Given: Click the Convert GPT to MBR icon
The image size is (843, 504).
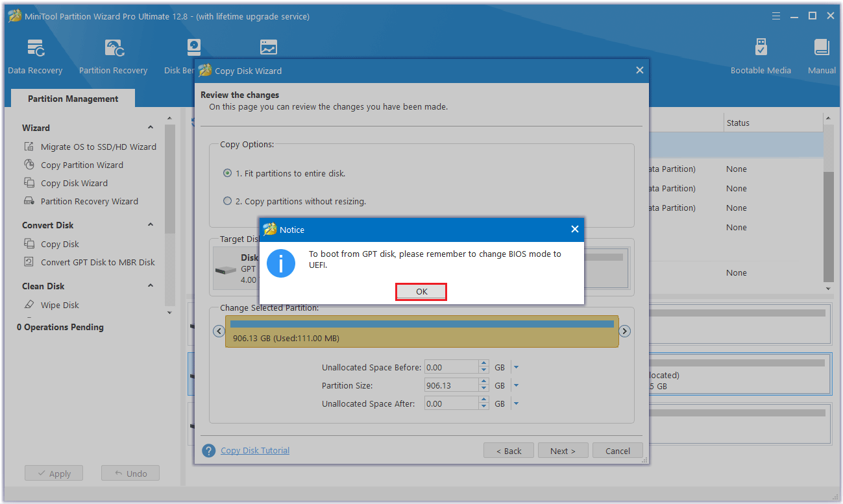Looking at the screenshot, I should (x=29, y=262).
